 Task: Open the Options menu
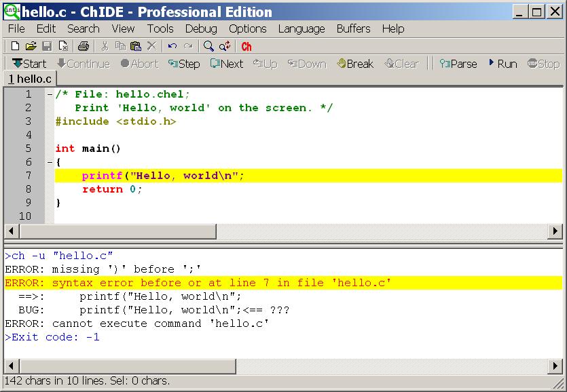click(x=248, y=28)
